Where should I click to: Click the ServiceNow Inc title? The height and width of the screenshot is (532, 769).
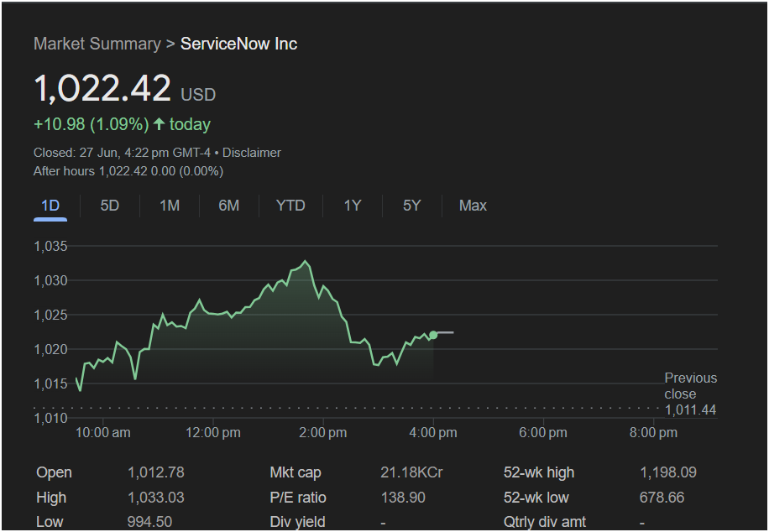click(x=238, y=44)
